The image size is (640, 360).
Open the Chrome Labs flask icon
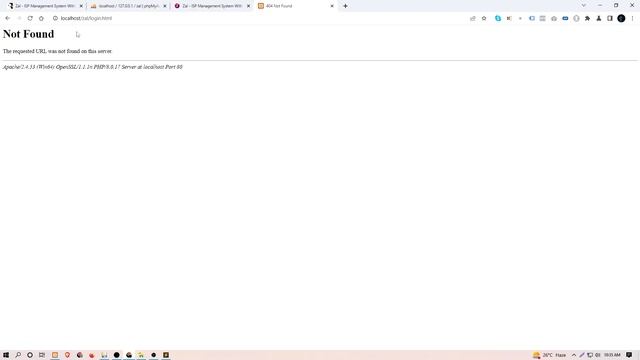coord(599,18)
